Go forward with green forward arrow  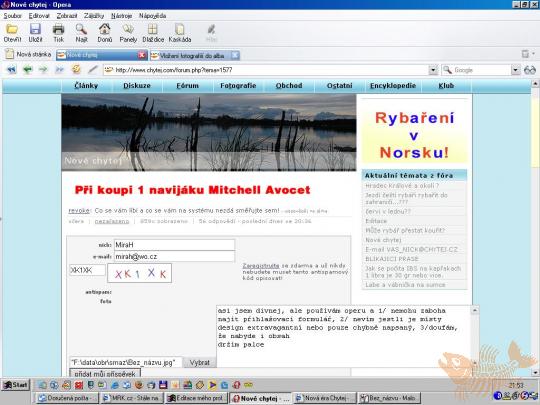[x=43, y=70]
